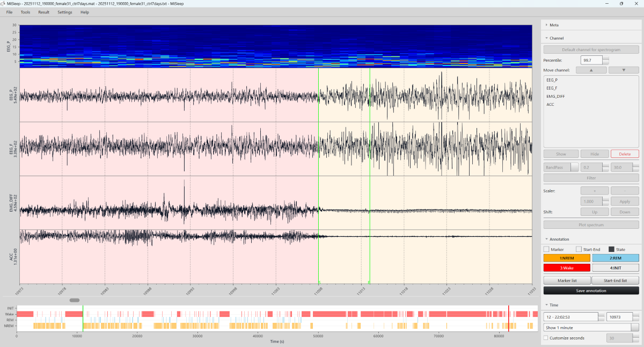The height and width of the screenshot is (347, 644).
Task: Check the Customize seconds option
Action: (x=546, y=338)
